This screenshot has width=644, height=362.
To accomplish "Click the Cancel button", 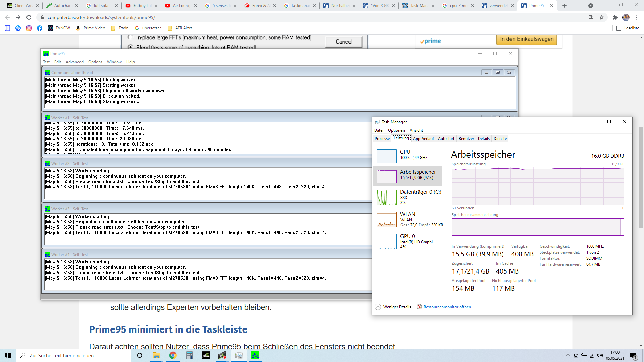I will [344, 42].
